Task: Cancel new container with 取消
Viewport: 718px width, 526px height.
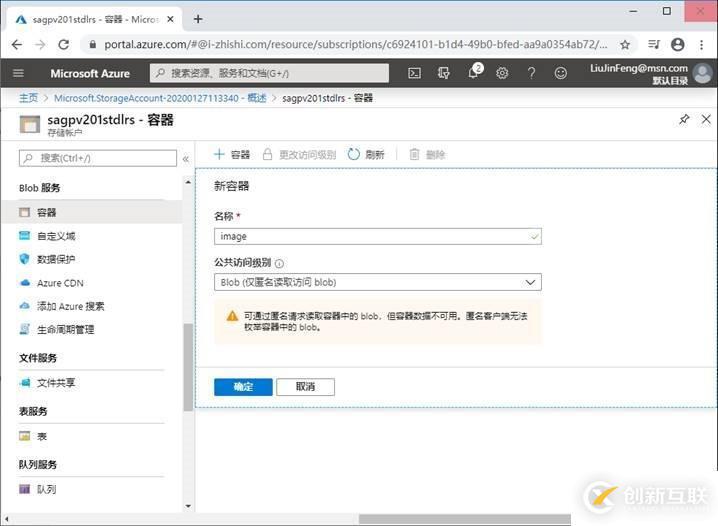Action: pos(305,387)
